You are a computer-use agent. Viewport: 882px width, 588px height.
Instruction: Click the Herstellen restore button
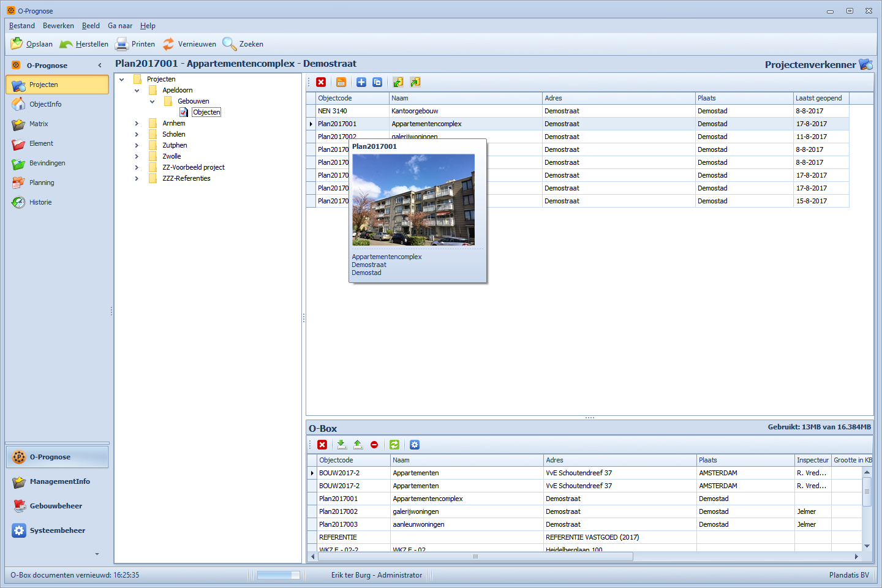[84, 43]
